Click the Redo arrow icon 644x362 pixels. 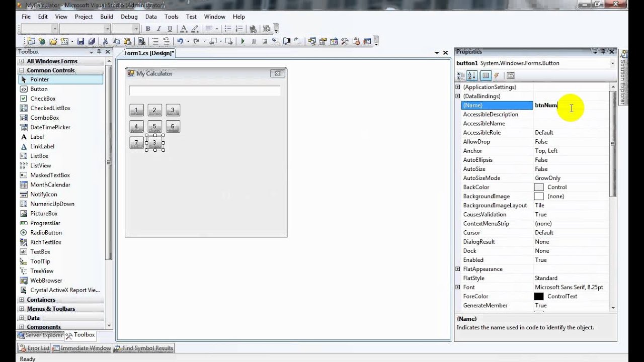coord(196,41)
